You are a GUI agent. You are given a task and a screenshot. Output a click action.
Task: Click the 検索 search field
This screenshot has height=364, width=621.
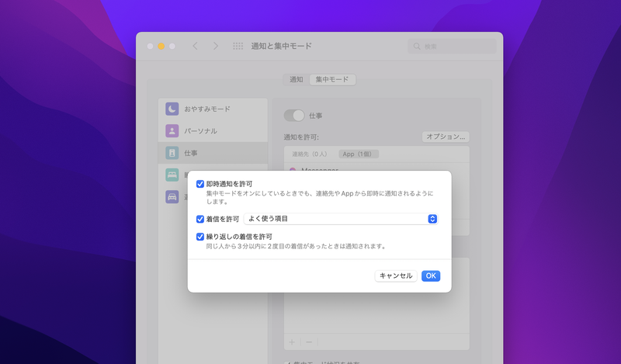(452, 47)
